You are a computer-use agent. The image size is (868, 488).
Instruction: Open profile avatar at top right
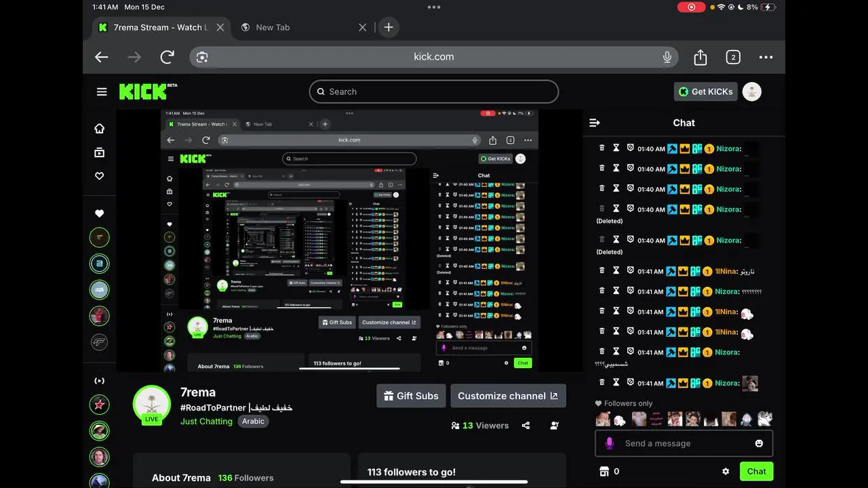pos(751,91)
